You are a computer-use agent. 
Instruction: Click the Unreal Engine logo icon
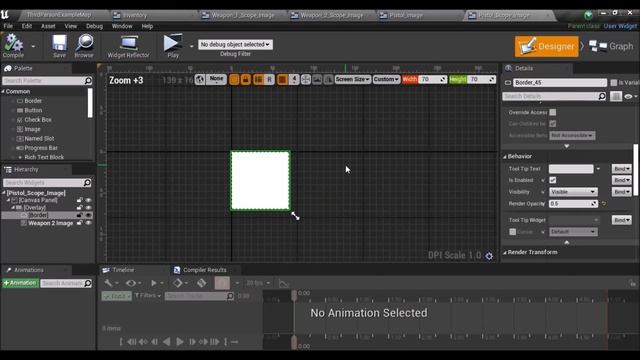(5, 15)
